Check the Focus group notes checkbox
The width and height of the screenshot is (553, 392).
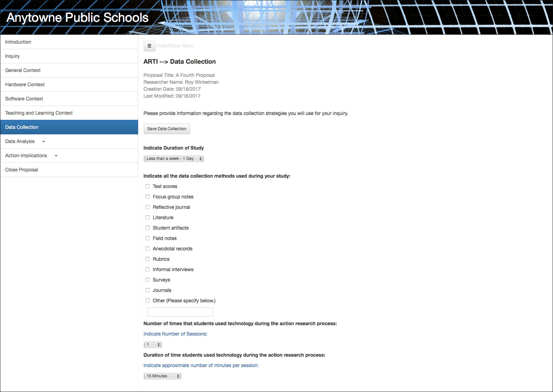click(x=148, y=197)
